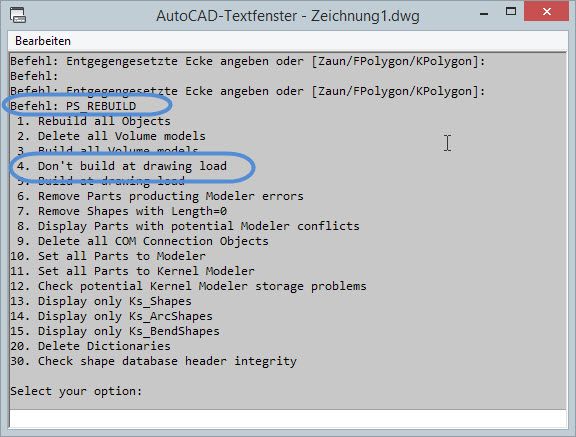Click the 'Befehl: PS_REBUILD' line
This screenshot has width=576, height=437.
[73, 106]
